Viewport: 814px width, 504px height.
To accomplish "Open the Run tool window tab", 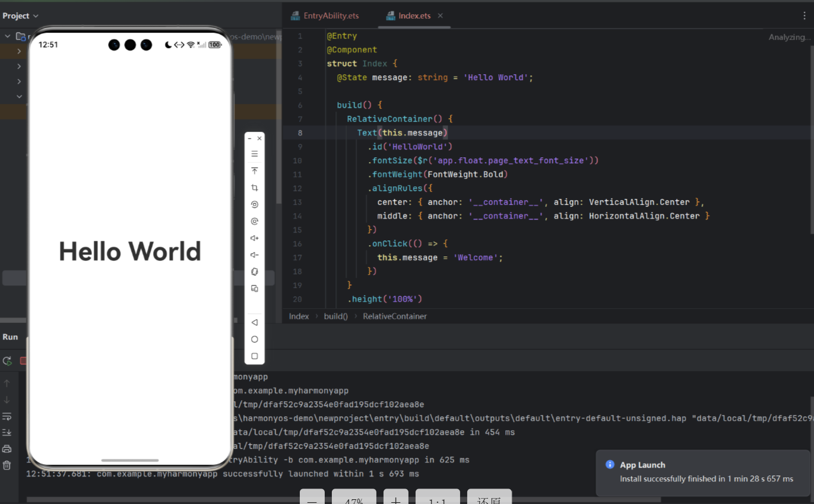I will coord(10,337).
